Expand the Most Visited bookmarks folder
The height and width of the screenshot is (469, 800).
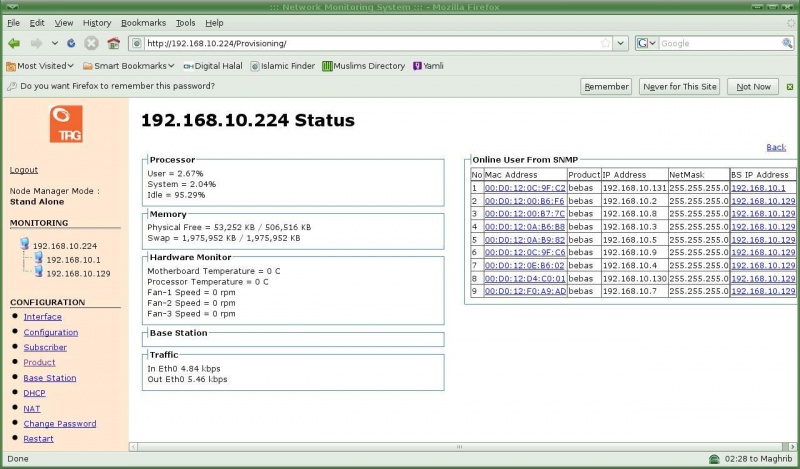pyautogui.click(x=42, y=66)
